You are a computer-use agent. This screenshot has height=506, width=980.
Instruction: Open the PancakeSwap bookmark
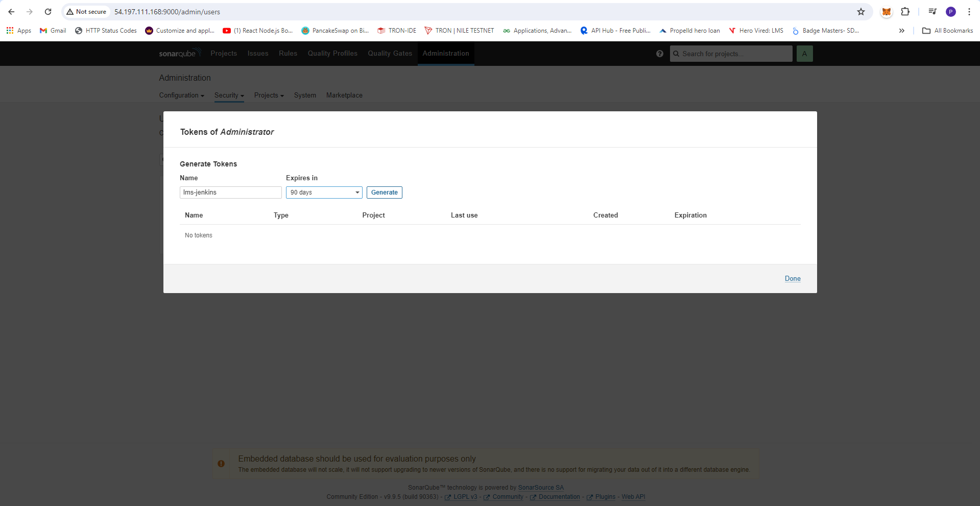pos(336,31)
